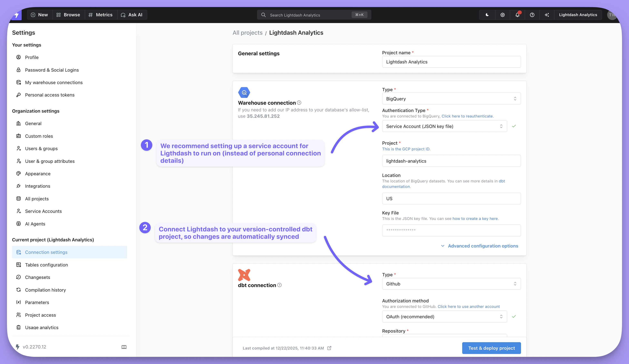Click the AI sparkle icon in header
629x364 pixels.
click(547, 15)
